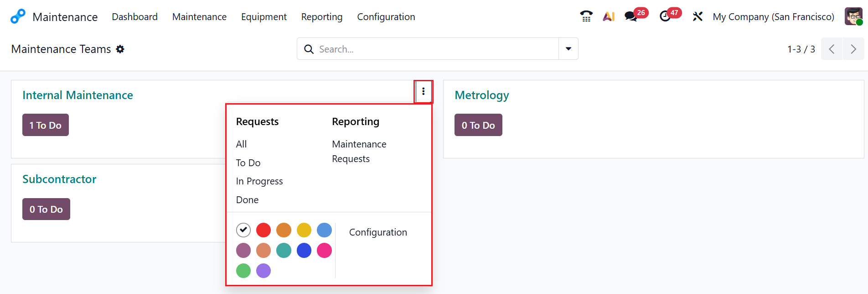The height and width of the screenshot is (294, 868).
Task: Open the company switcher My Company (San Francisco)
Action: click(773, 17)
